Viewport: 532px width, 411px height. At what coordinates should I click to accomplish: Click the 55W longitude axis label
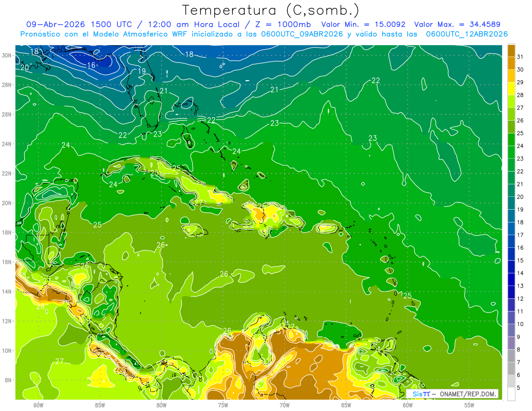(x=469, y=405)
